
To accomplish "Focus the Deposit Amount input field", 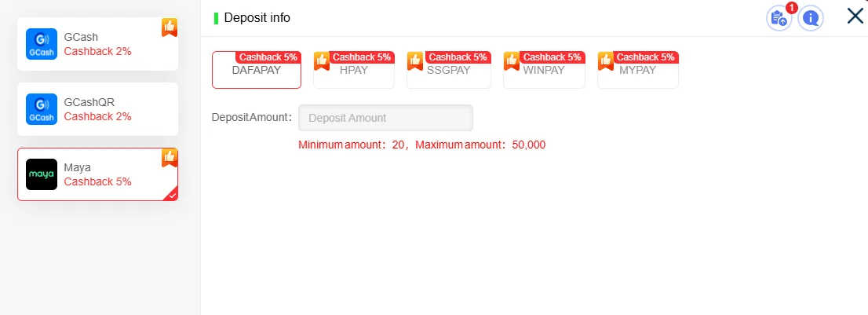I will (385, 118).
